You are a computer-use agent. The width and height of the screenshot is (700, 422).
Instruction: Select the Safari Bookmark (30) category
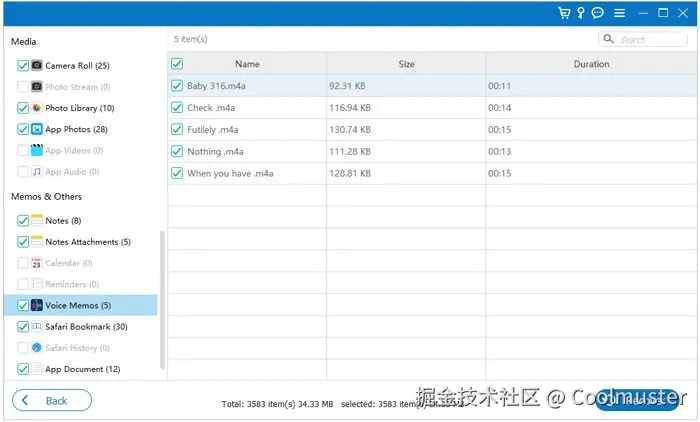coord(86,327)
